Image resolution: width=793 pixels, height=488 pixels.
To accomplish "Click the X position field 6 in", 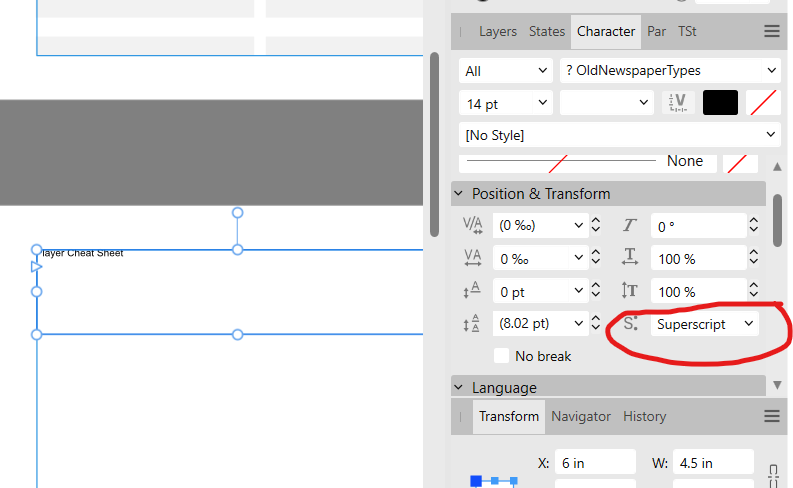I will (595, 462).
